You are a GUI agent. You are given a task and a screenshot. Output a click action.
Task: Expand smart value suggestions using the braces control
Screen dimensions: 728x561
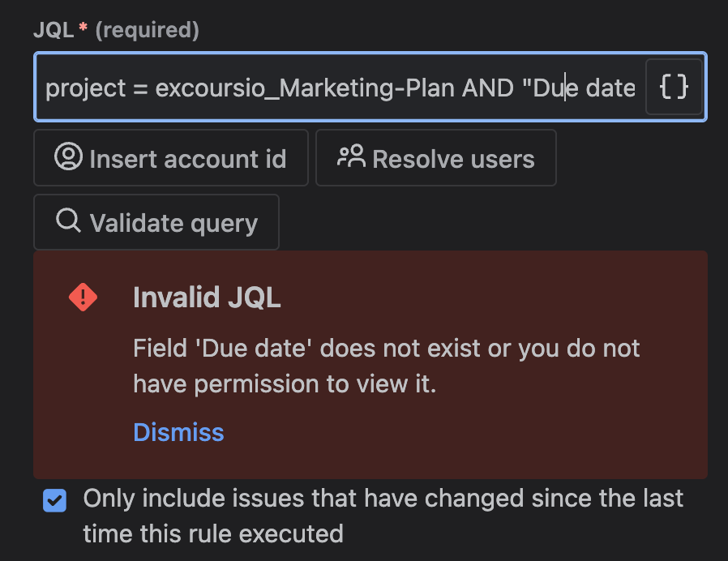pyautogui.click(x=674, y=87)
